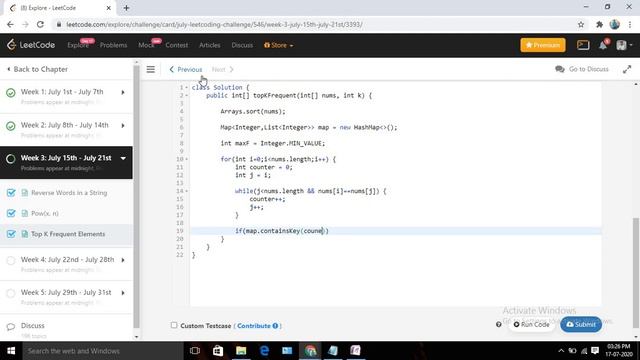Open the Explore menu item

click(x=78, y=45)
